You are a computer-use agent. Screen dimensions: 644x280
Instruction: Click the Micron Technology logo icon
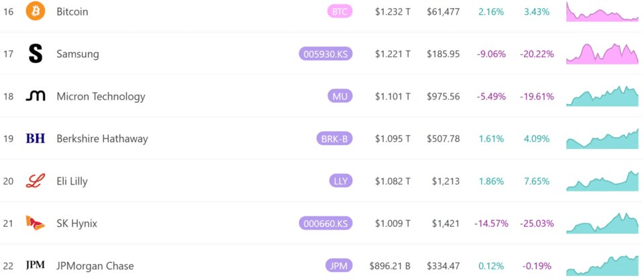pyautogui.click(x=36, y=97)
